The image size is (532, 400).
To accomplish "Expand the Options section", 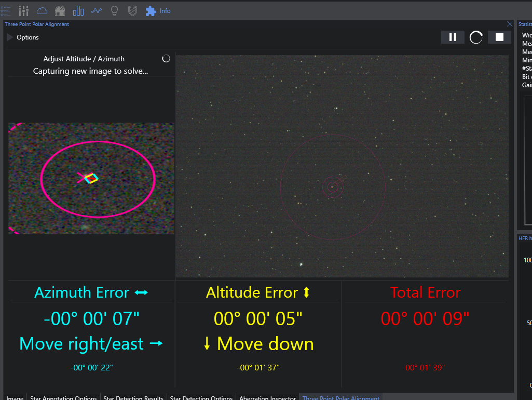I will point(23,37).
